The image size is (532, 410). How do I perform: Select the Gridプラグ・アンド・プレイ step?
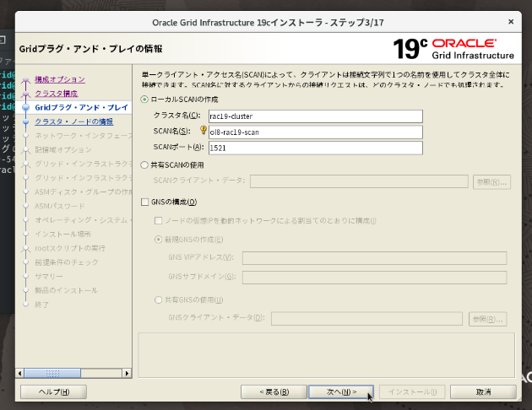(x=81, y=107)
